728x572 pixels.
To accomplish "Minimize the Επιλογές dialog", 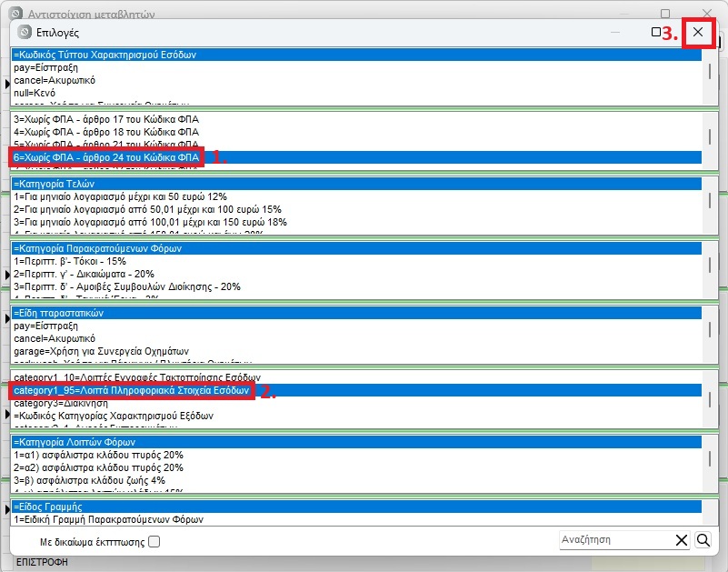I will (615, 32).
